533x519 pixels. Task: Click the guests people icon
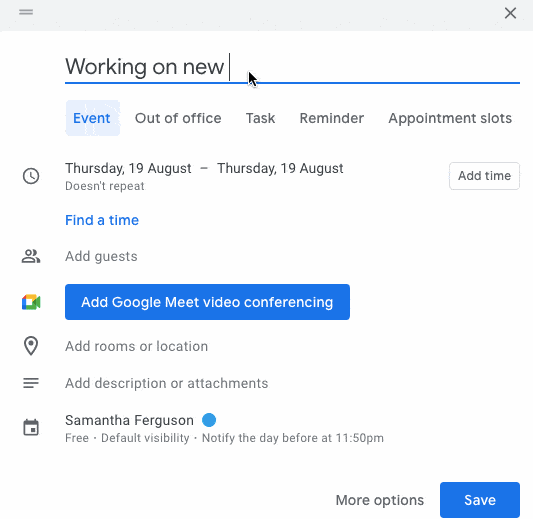(x=31, y=256)
